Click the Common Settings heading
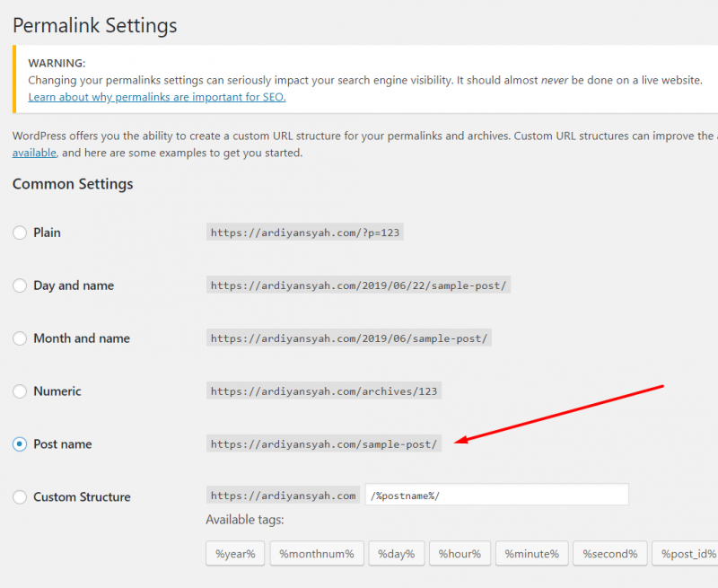Screen dimensions: 718x588 [73, 184]
